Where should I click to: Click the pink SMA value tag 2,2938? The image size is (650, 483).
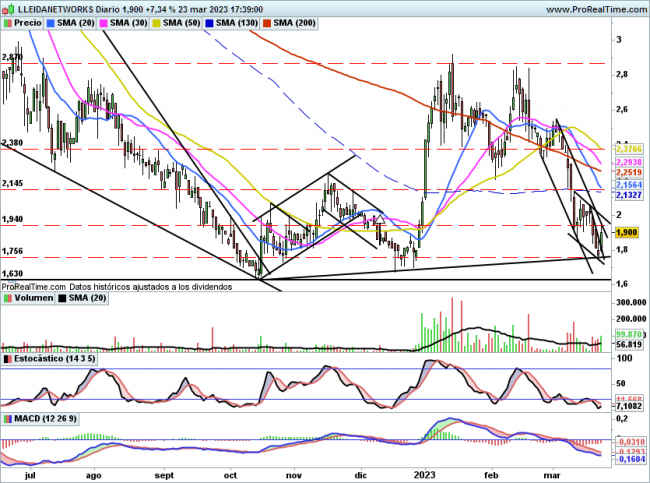click(629, 163)
